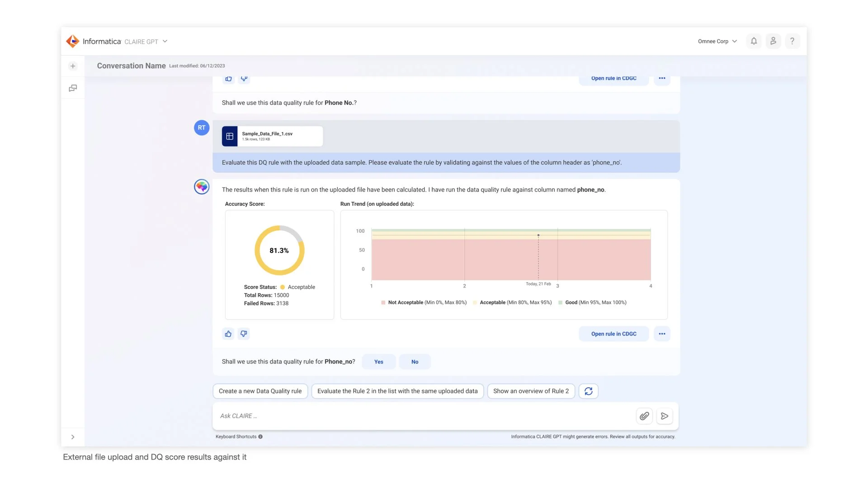868x488 pixels.
Task: Answer No to use rule for Phone_no
Action: coord(415,362)
